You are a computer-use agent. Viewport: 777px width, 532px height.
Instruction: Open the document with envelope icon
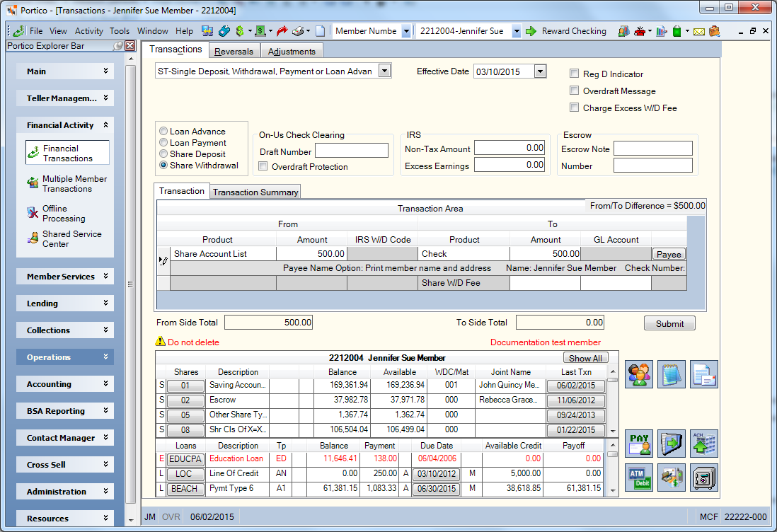tap(704, 374)
